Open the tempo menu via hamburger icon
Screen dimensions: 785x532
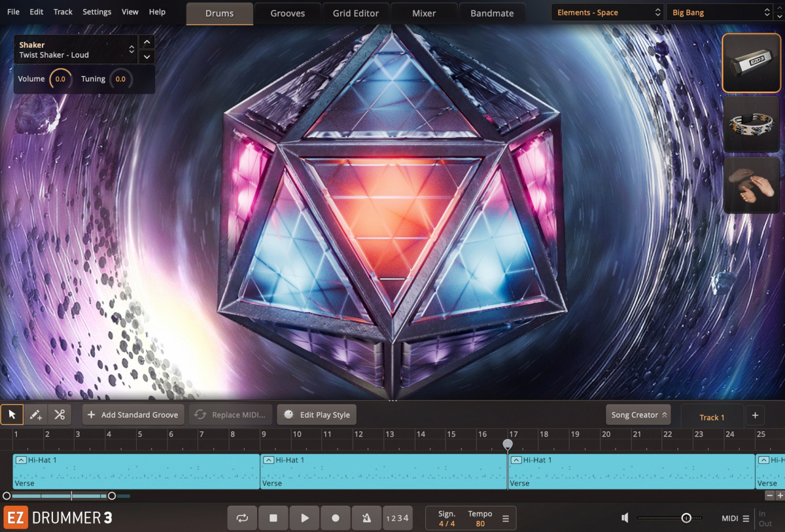(x=505, y=518)
